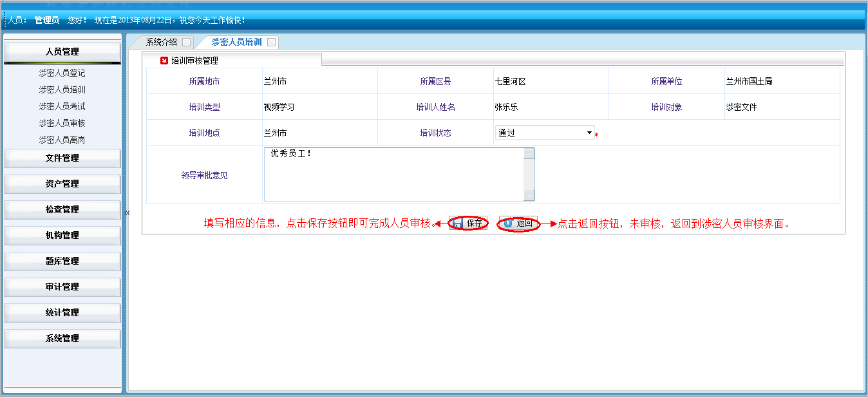Open 涉密人员离岗 in the sidebar

62,140
